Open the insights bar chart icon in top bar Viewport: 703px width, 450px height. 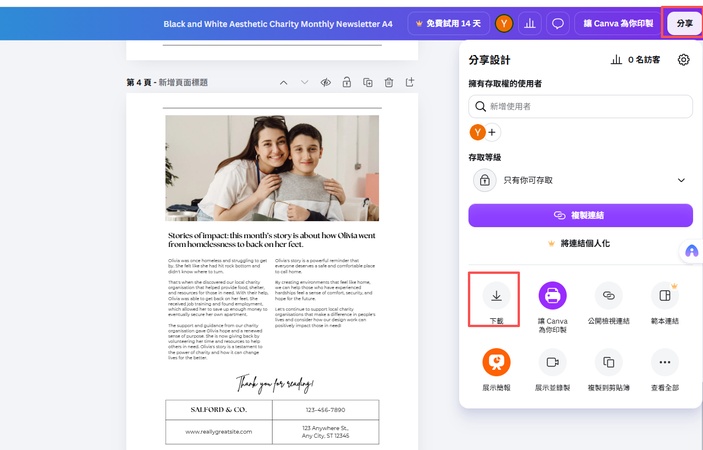[530, 23]
